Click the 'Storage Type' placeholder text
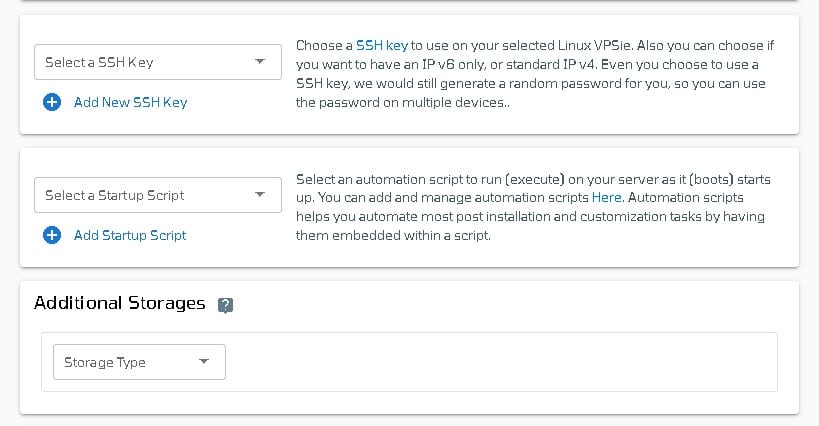The height and width of the screenshot is (426, 819). (x=105, y=362)
